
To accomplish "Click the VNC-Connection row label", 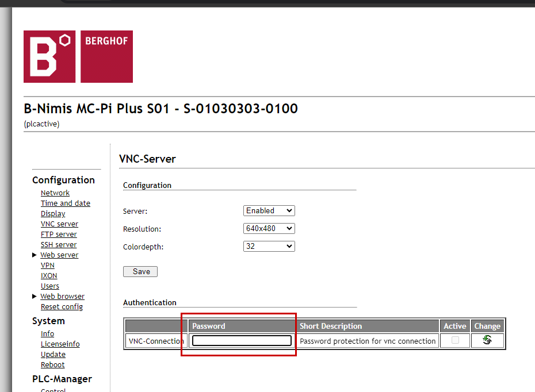I will tap(156, 341).
